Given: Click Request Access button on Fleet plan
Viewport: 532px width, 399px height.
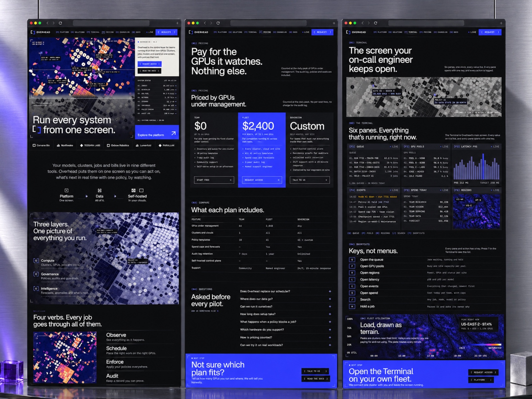Looking at the screenshot, I should tap(262, 180).
